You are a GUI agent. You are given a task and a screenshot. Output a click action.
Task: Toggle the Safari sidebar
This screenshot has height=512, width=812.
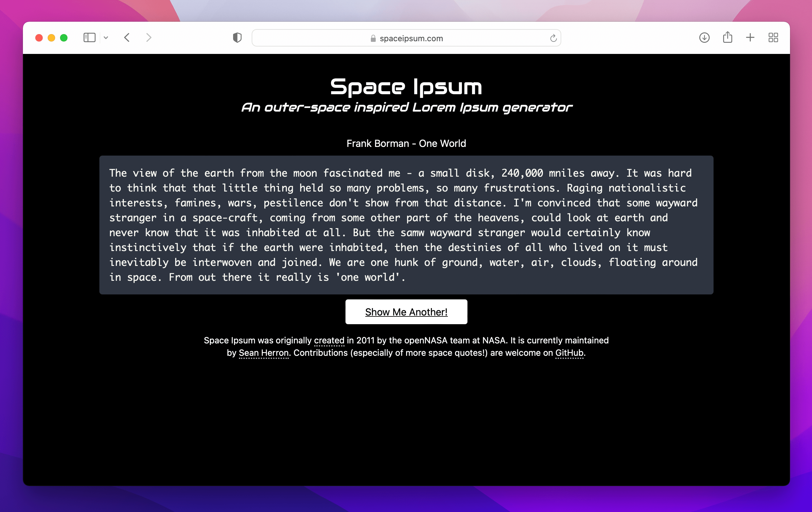pyautogui.click(x=89, y=38)
